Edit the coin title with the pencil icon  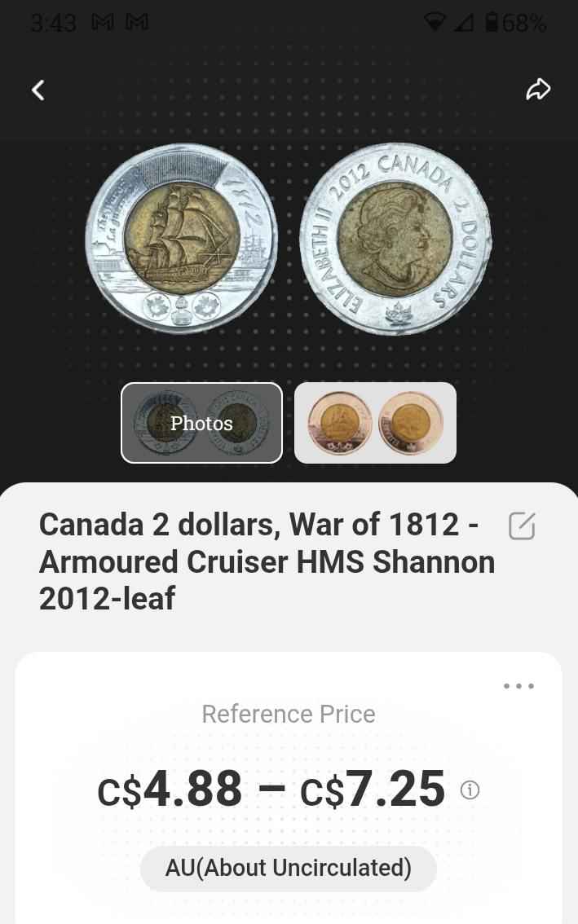tap(522, 526)
